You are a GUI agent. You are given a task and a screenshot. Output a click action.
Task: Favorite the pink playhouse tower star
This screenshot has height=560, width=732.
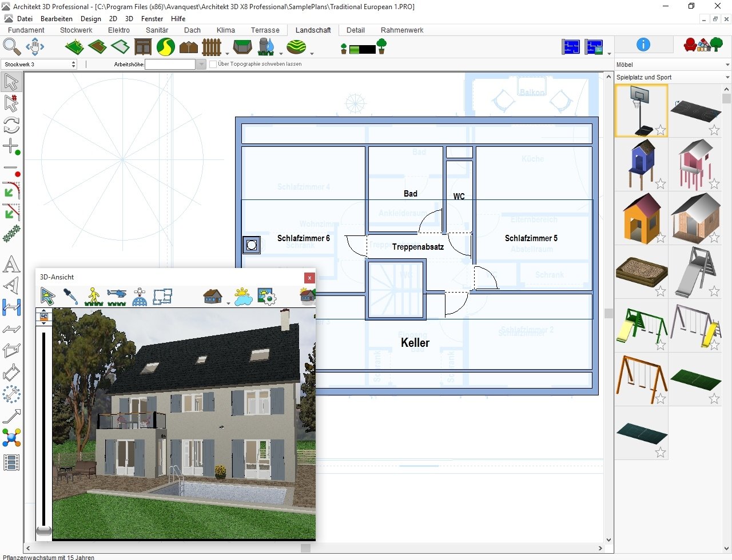coord(714,184)
